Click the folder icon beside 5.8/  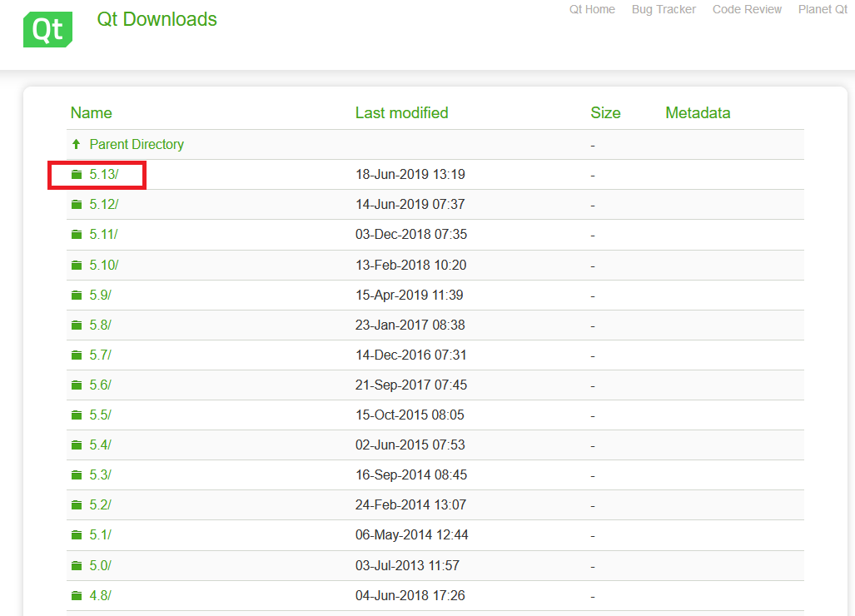77,325
